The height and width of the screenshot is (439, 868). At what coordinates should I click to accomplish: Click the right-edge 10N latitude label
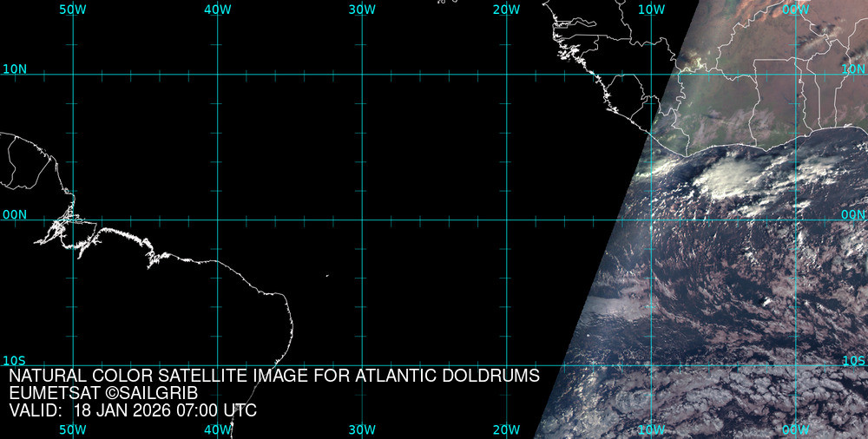coord(853,69)
